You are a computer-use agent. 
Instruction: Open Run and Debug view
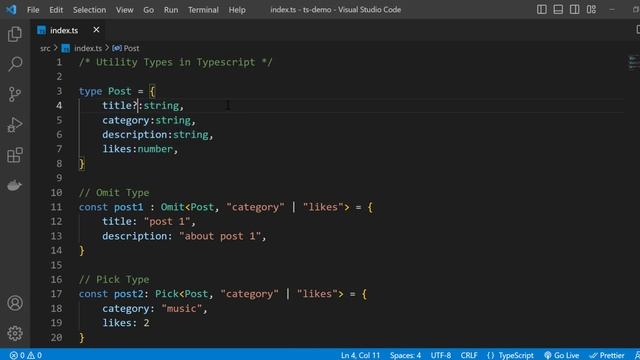[x=15, y=124]
